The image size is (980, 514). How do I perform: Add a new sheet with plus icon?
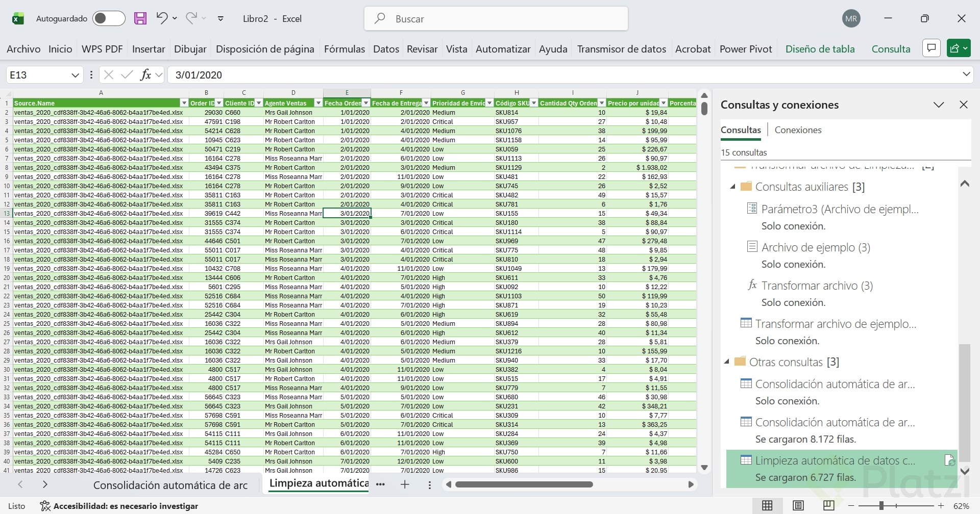click(x=405, y=484)
